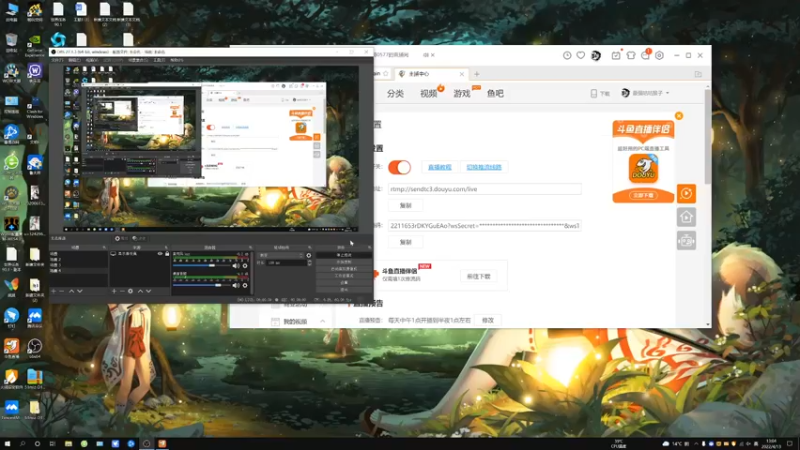Open the 直播教程 link
This screenshot has width=800, height=450.
[439, 167]
